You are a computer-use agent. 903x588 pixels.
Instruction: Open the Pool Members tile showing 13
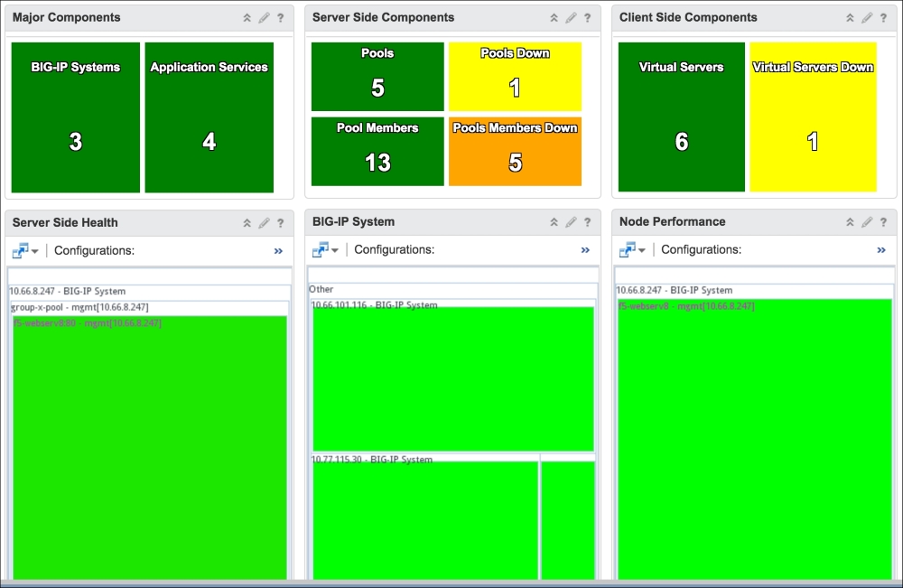tap(377, 152)
